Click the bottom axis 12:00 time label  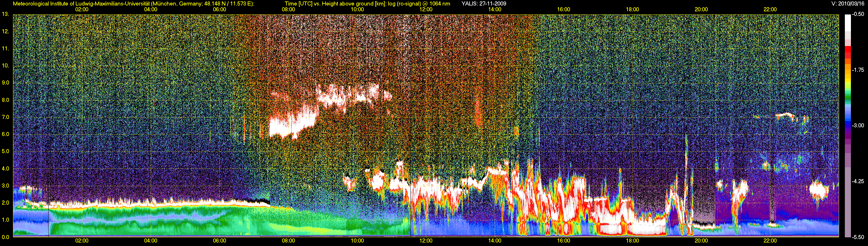[x=426, y=241]
